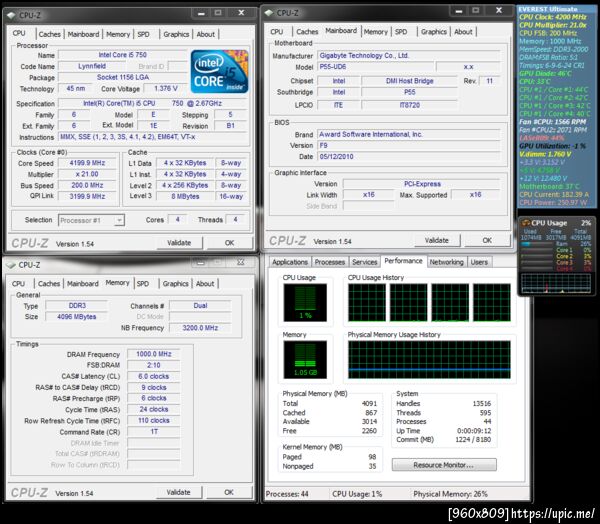Click OK in Memory CPU-Z window
Image resolution: width=600 pixels, height=524 pixels.
click(229, 492)
